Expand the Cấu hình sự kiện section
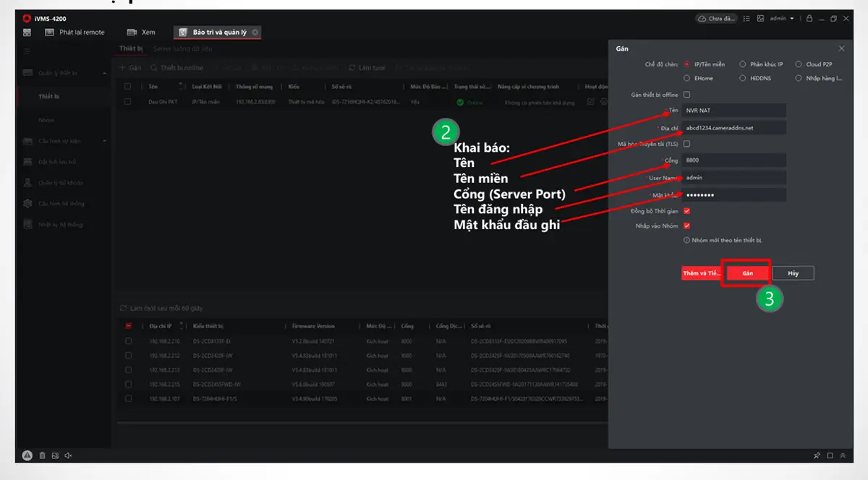This screenshot has width=868, height=480. tap(104, 140)
